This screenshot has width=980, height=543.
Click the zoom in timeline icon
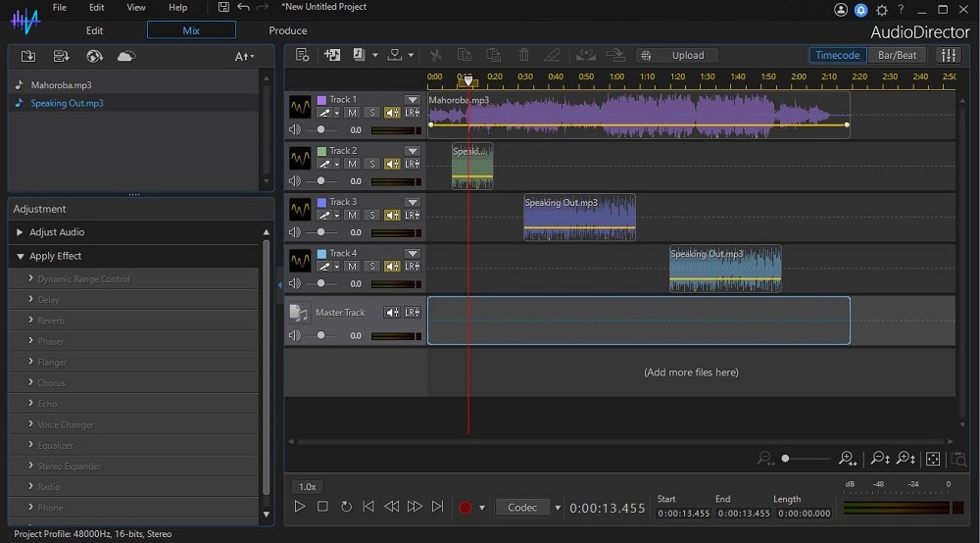coord(848,459)
